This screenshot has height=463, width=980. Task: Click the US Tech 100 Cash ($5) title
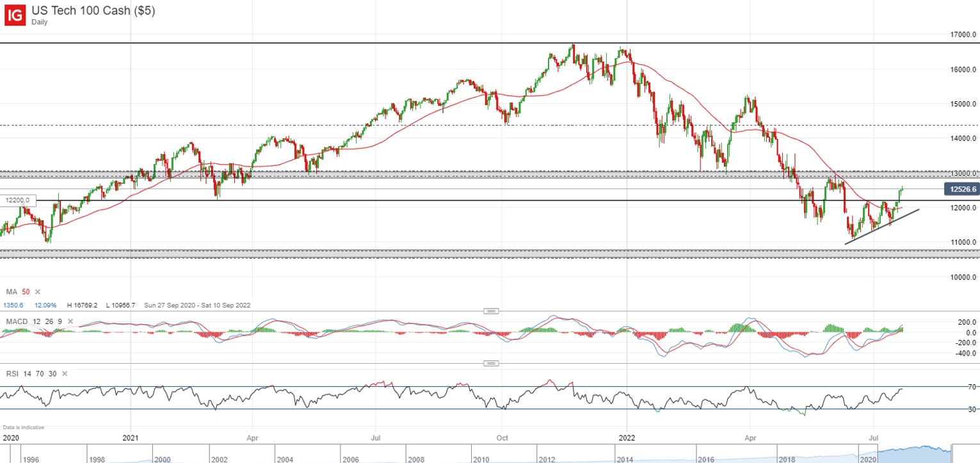[93, 10]
